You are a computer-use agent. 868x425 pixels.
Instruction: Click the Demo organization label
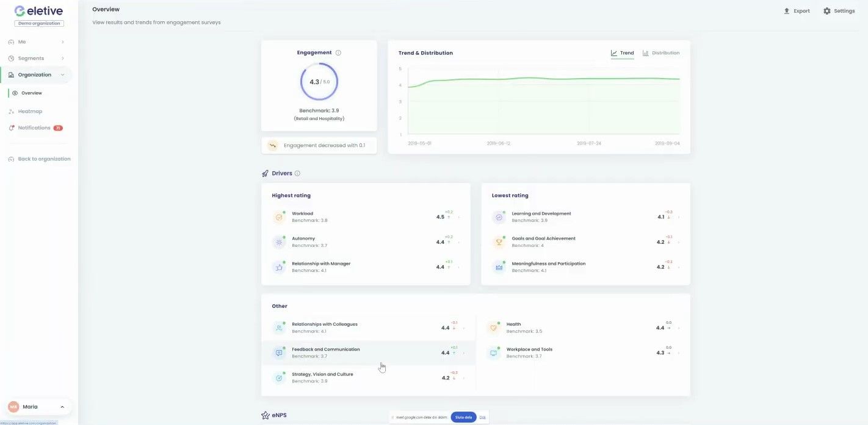(x=39, y=24)
